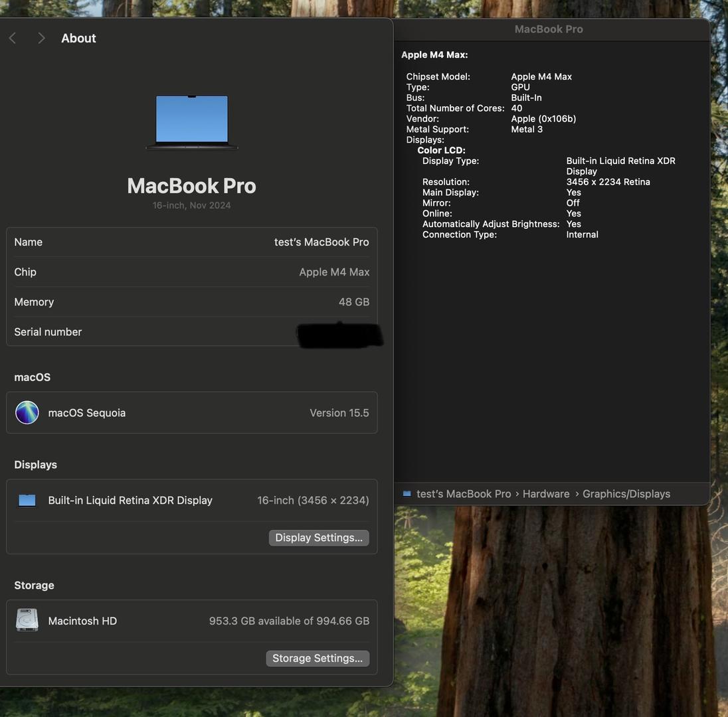This screenshot has width=728, height=717.
Task: Click the Macintosh HD drive icon
Action: tap(27, 621)
